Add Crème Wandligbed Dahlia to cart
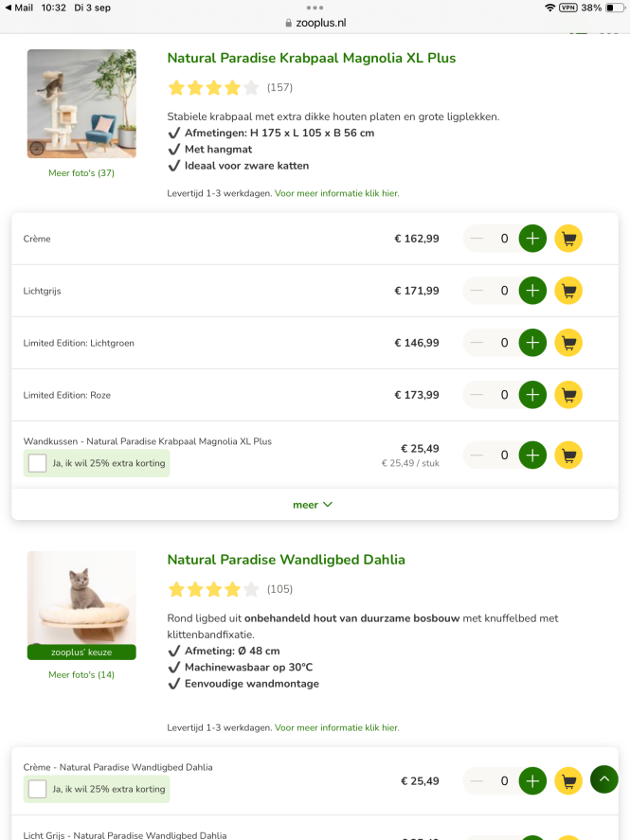This screenshot has height=840, width=630. 568,781
